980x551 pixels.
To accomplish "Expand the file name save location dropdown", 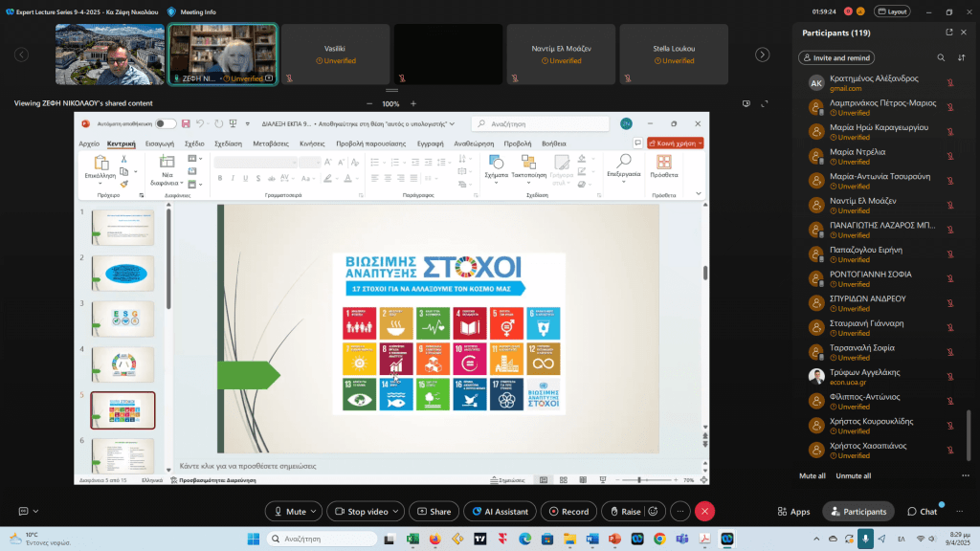I will [452, 123].
